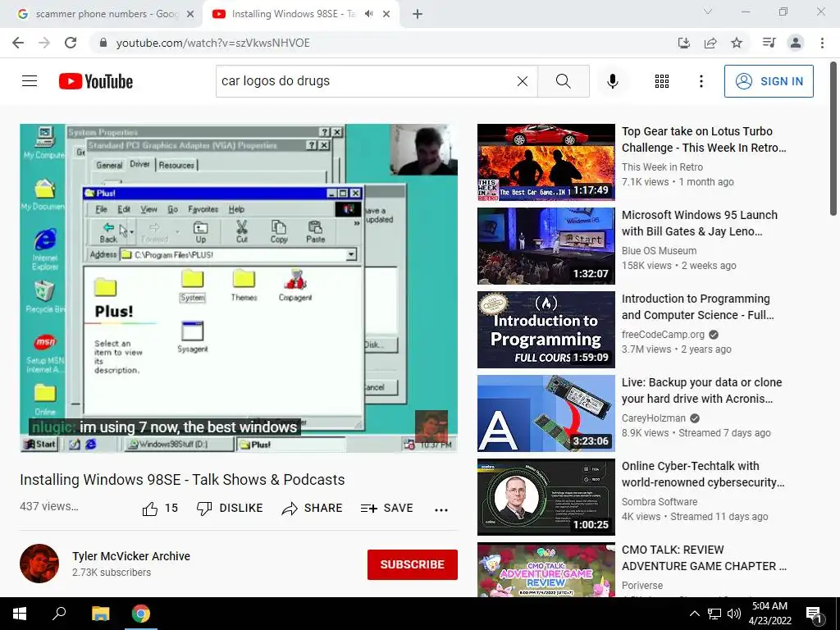This screenshot has width=840, height=630.
Task: Open Windows 95 Launch video thumbnail
Action: click(546, 246)
